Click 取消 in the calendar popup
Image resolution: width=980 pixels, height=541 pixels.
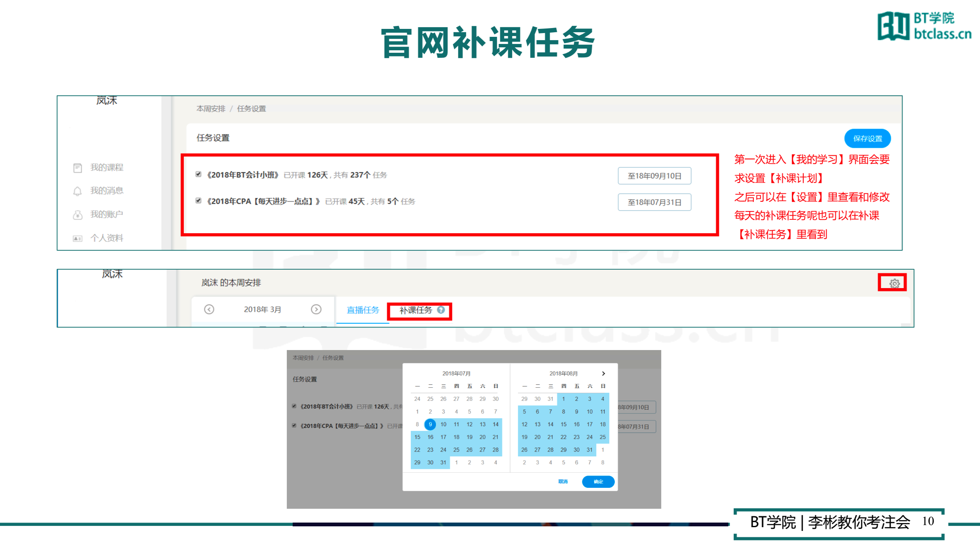(563, 482)
